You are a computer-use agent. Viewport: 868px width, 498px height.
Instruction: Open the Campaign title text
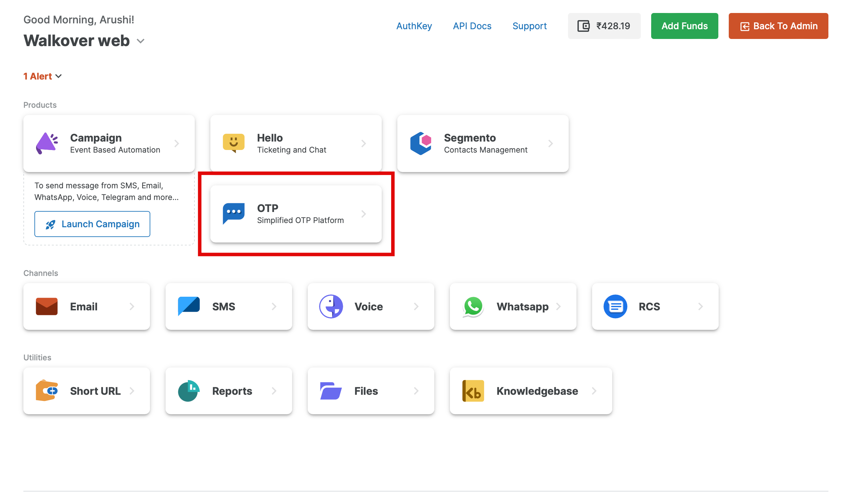point(96,138)
